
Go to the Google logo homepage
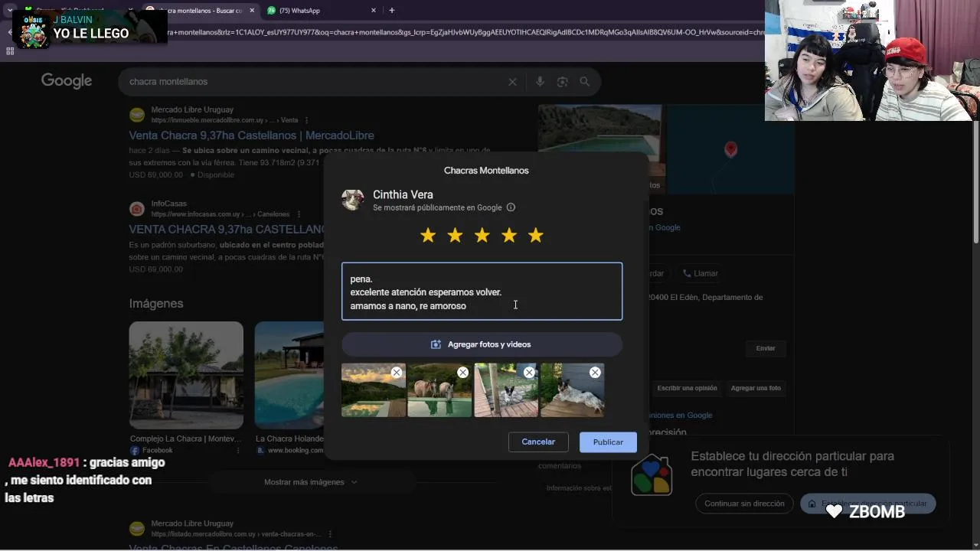pos(67,81)
